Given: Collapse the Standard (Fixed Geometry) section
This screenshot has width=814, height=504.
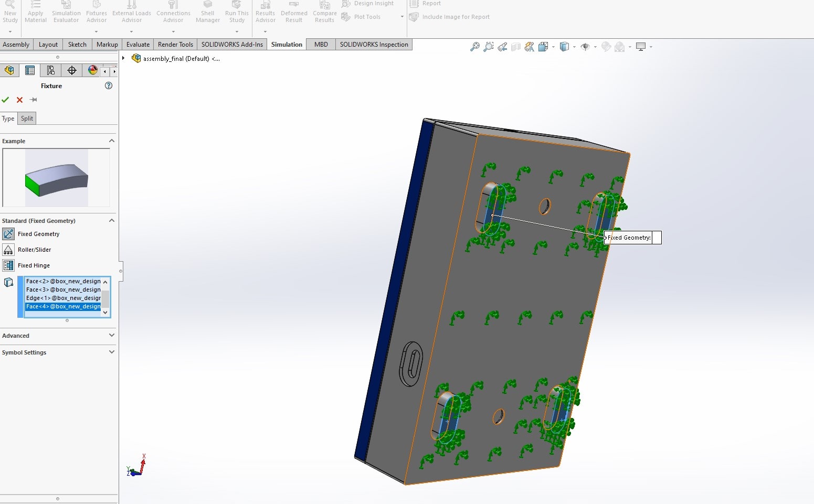Looking at the screenshot, I should tap(111, 220).
